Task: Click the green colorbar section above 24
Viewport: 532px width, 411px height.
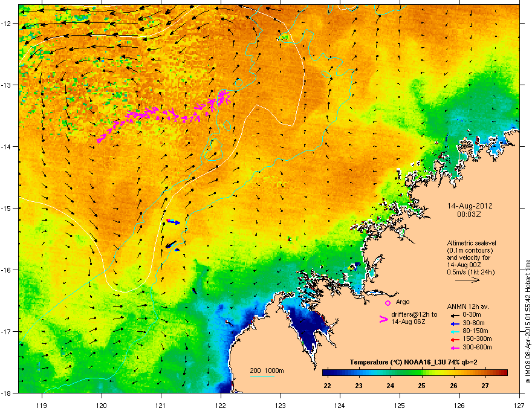Action: (391, 373)
